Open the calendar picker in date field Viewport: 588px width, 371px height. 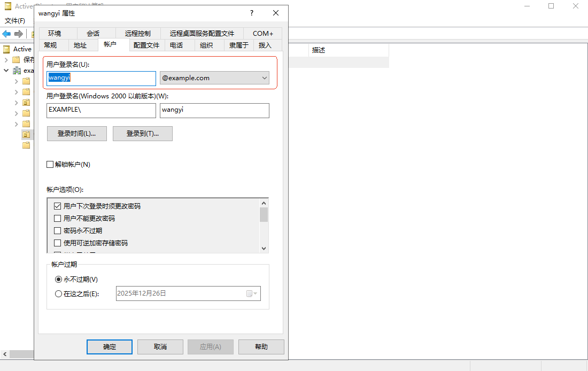252,293
